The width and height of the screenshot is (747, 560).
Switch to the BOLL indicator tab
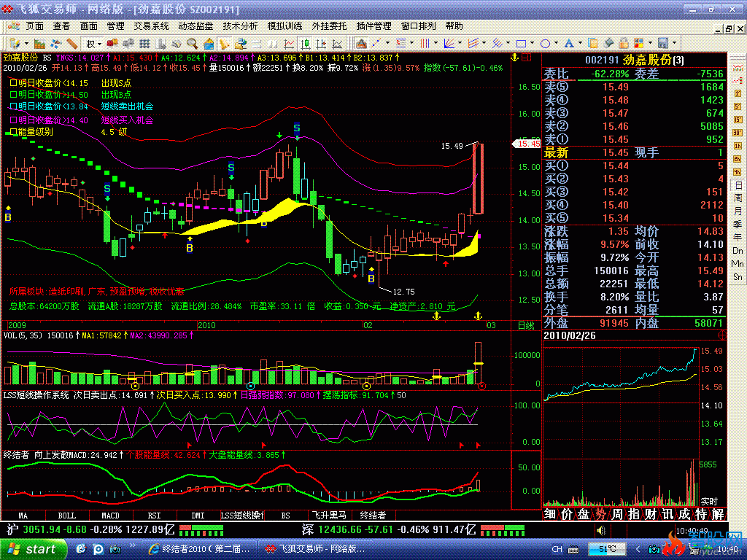[x=66, y=516]
